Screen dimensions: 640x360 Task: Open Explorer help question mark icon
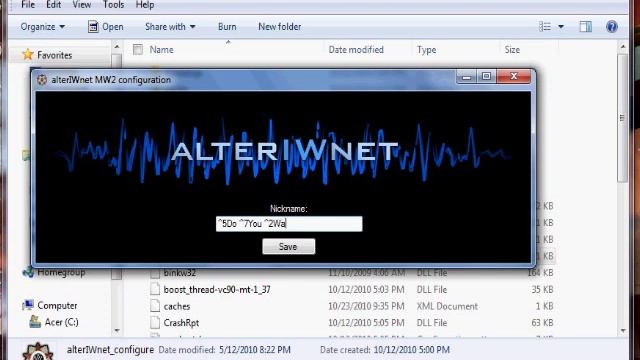pos(612,27)
